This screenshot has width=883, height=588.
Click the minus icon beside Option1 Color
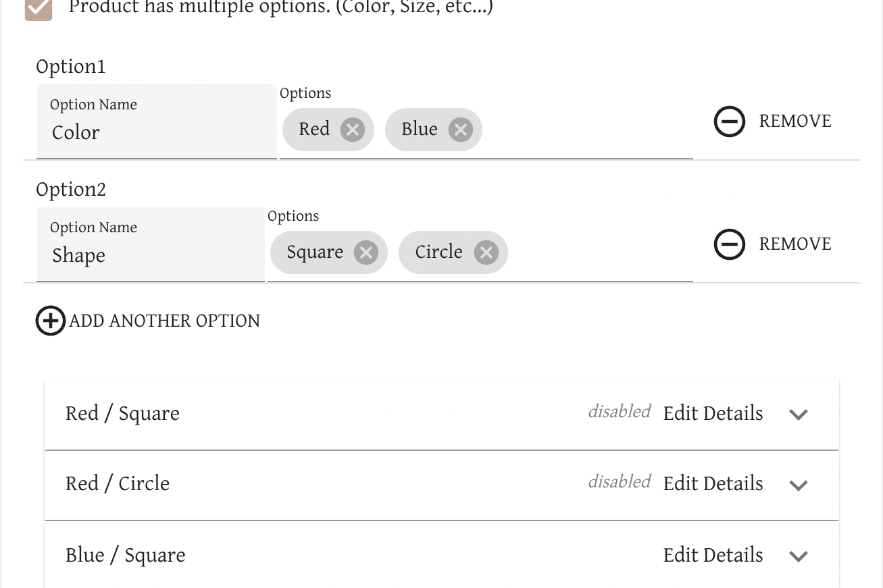pyautogui.click(x=730, y=122)
